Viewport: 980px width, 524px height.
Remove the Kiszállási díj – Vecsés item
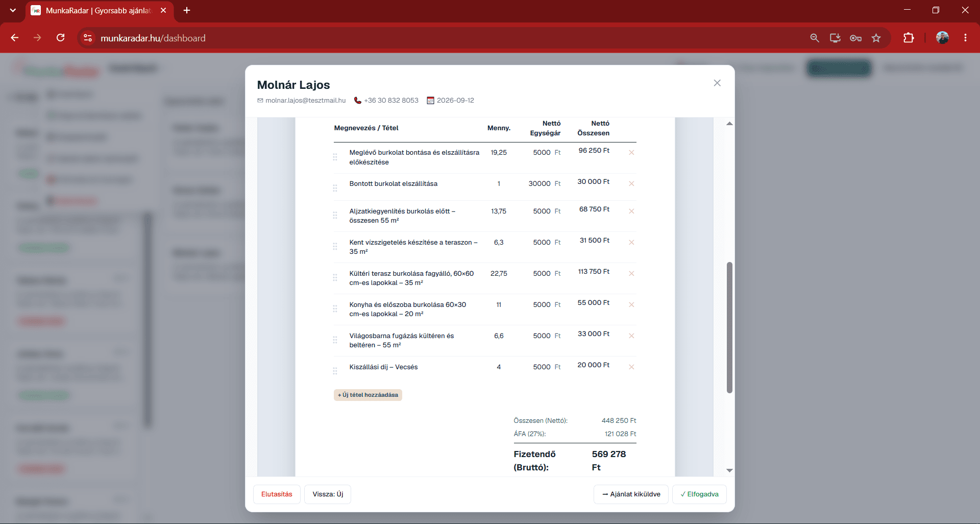coord(631,367)
